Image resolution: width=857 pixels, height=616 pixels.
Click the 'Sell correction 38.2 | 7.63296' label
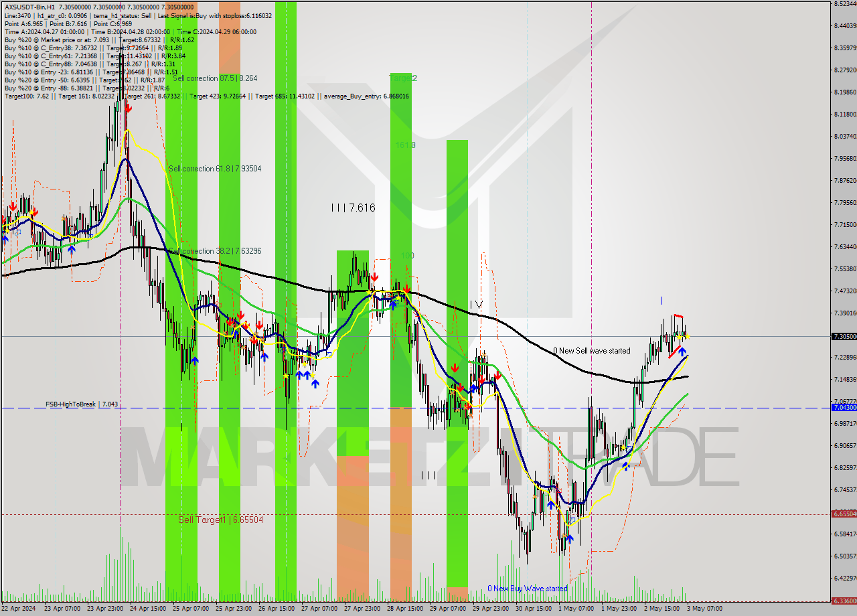tap(214, 251)
